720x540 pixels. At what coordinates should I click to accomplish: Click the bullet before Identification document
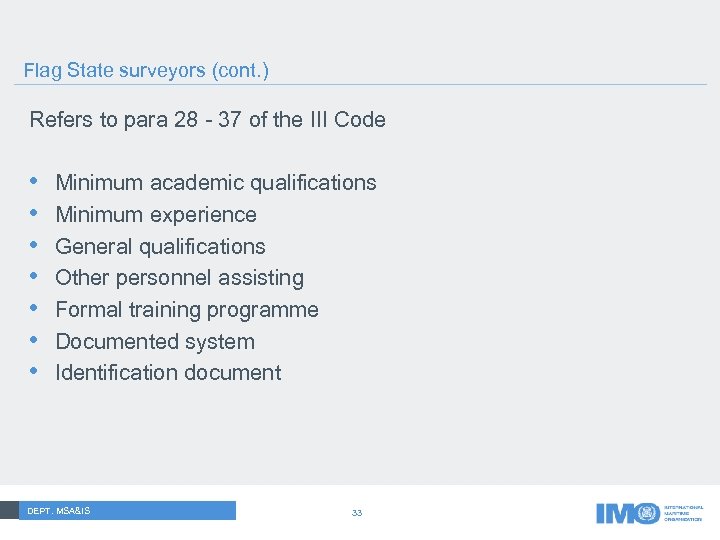coord(35,372)
